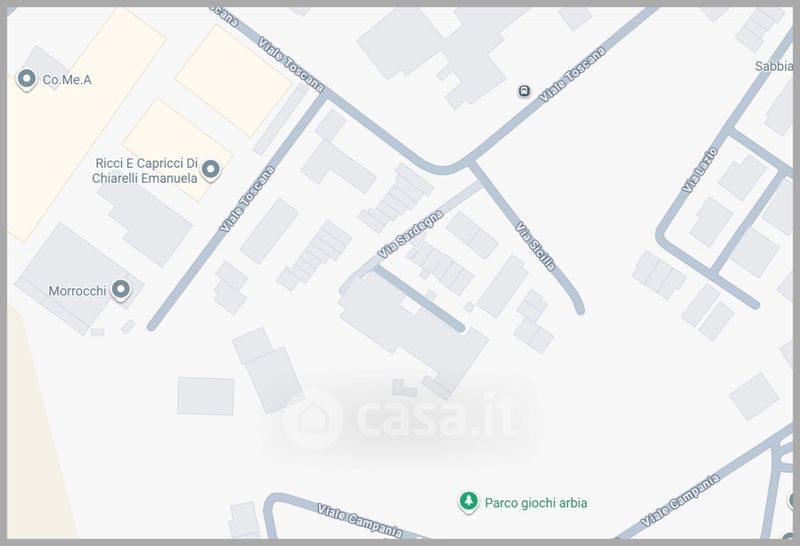
Task: Select the Via Sicilia street label
Action: pos(535,246)
